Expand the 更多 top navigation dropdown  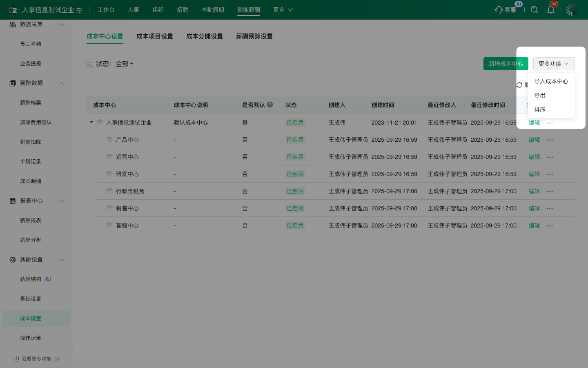[x=283, y=10]
